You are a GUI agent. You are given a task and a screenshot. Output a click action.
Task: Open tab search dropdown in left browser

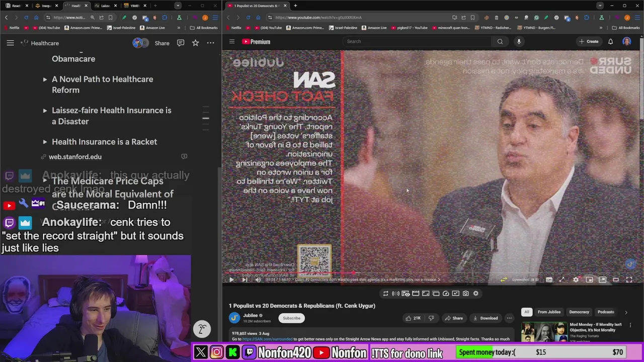pyautogui.click(x=178, y=6)
